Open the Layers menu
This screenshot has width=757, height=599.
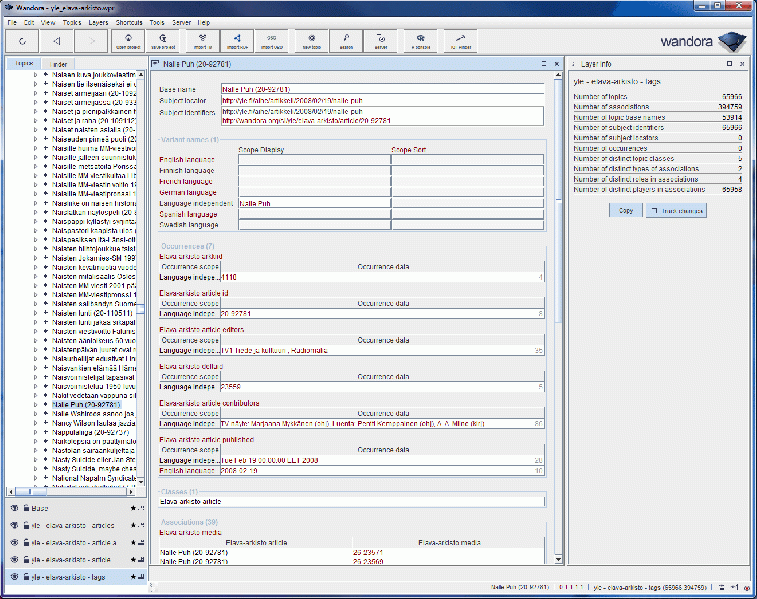(x=99, y=21)
